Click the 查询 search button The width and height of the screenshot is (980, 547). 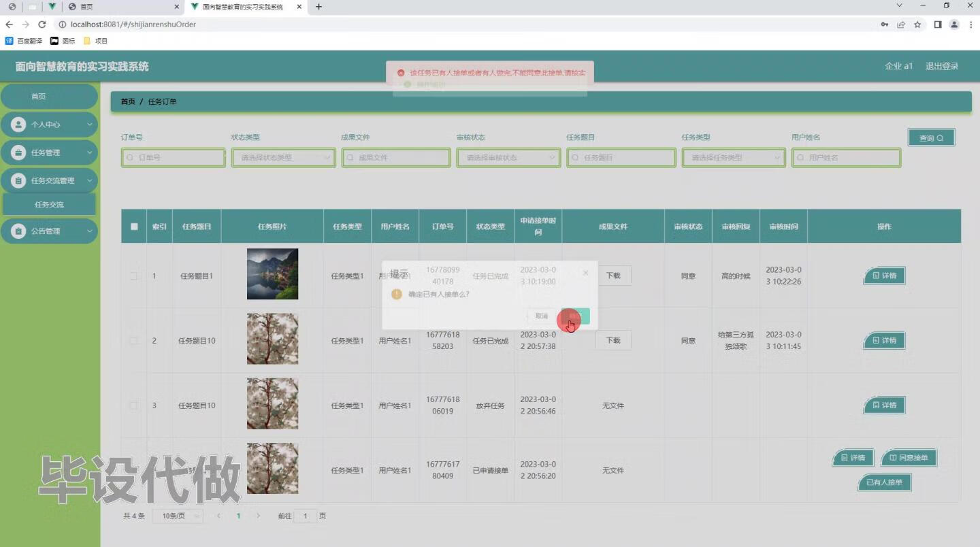931,137
